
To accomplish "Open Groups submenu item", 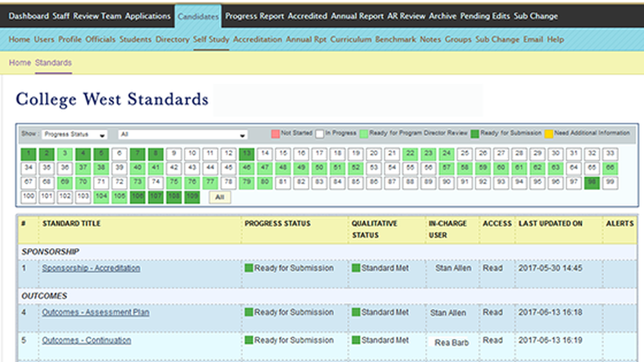I will tap(458, 39).
